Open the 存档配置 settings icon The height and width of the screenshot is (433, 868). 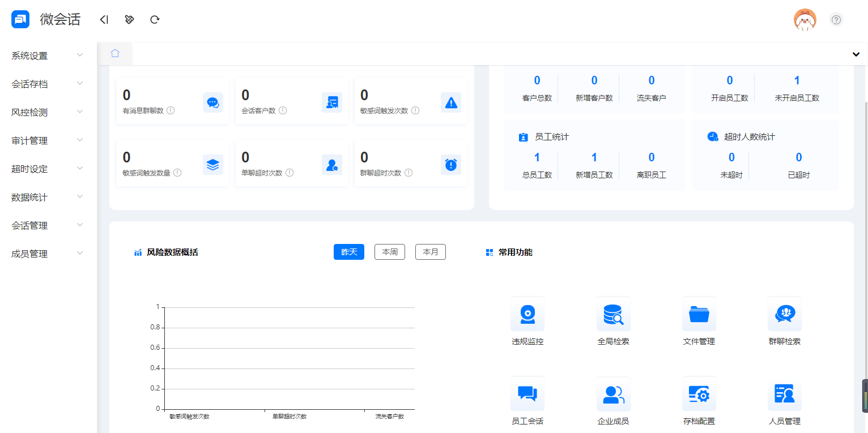pos(699,394)
